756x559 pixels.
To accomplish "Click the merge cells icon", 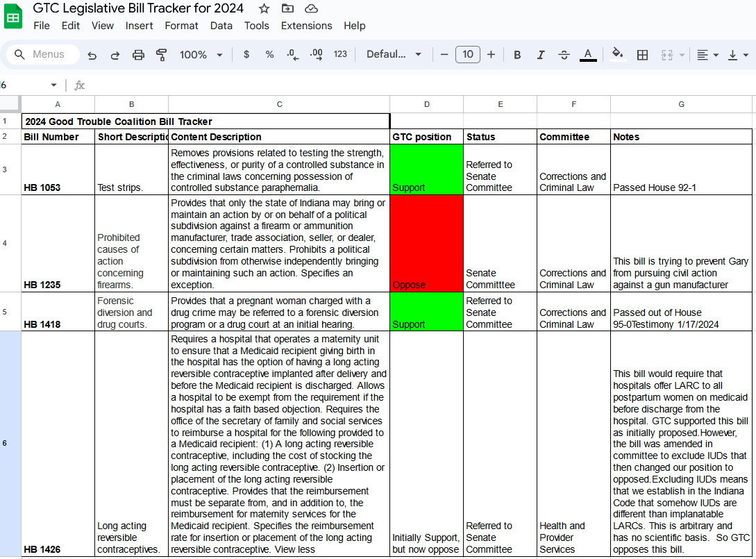I will coord(667,55).
